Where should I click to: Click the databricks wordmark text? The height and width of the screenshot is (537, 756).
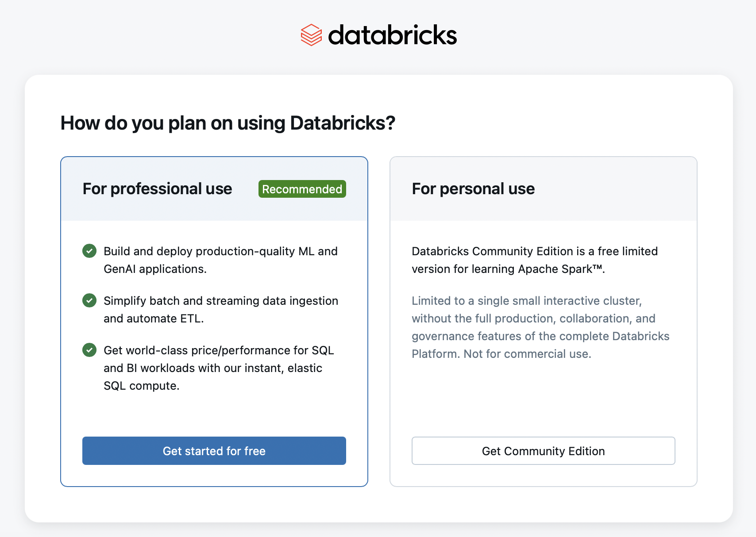click(x=392, y=35)
